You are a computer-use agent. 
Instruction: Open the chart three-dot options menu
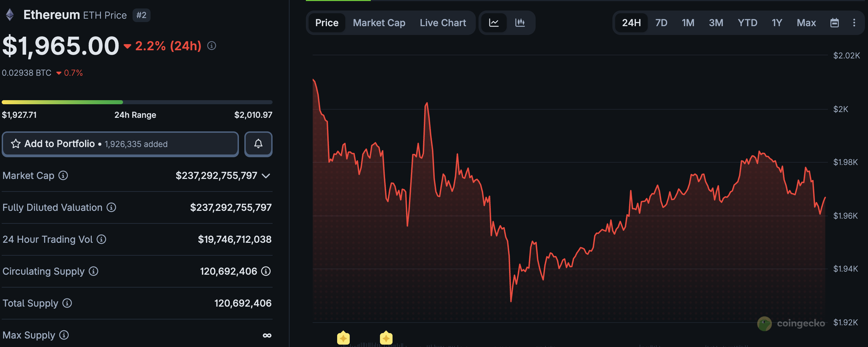point(854,23)
